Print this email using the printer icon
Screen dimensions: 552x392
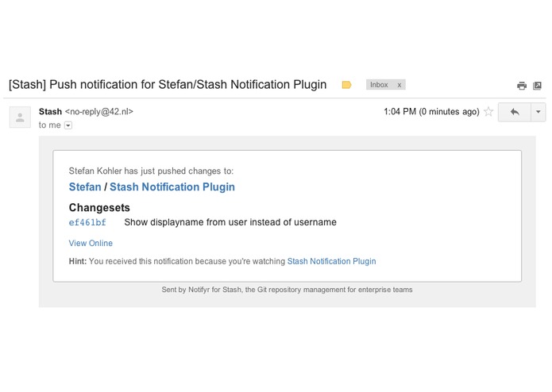(x=522, y=86)
